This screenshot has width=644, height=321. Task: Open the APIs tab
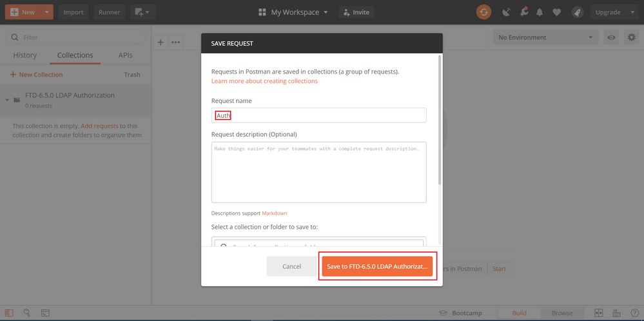125,55
